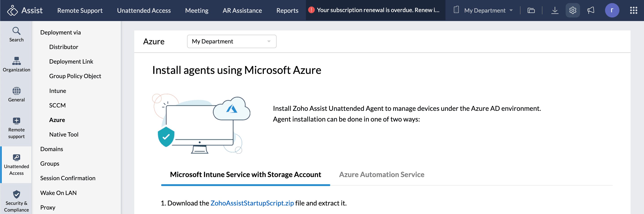This screenshot has height=214, width=644.
Task: Open the General globe sidebar section
Action: click(x=16, y=94)
